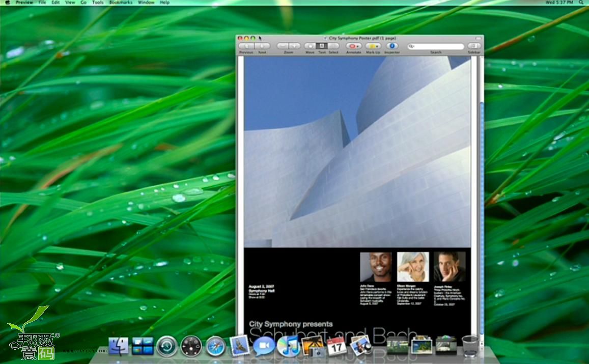
Task: Open the Go menu
Action: pyautogui.click(x=83, y=3)
